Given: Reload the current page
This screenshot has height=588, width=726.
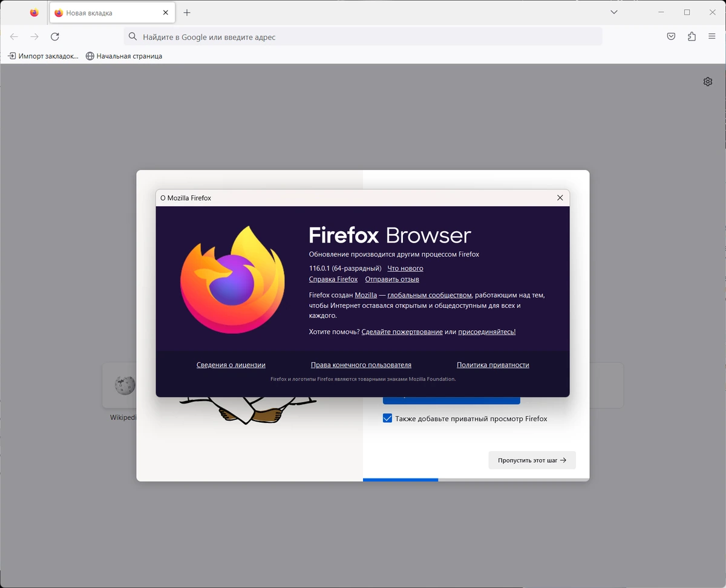Looking at the screenshot, I should pyautogui.click(x=54, y=37).
